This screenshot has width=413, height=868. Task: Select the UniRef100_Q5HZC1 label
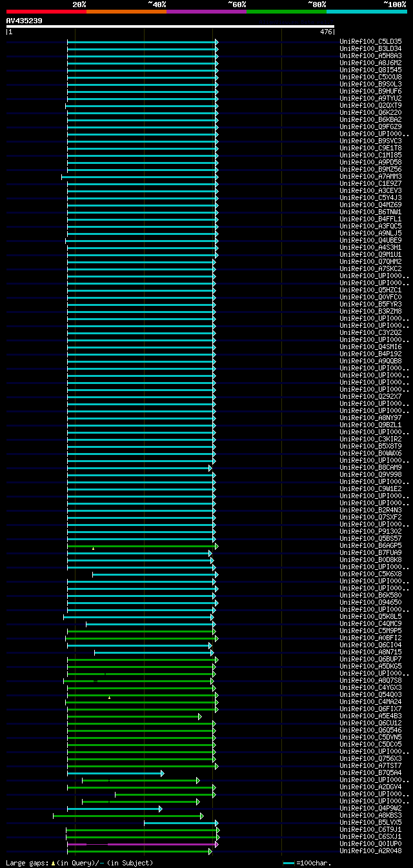[370, 290]
